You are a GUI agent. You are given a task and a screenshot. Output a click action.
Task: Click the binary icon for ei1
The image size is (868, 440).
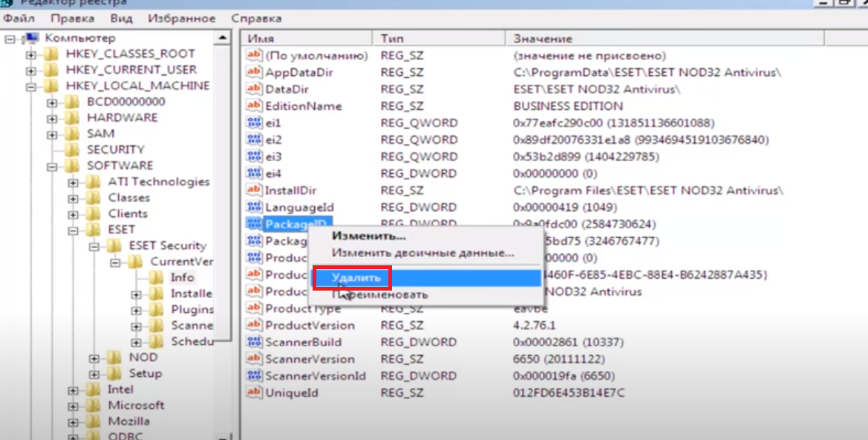click(254, 123)
